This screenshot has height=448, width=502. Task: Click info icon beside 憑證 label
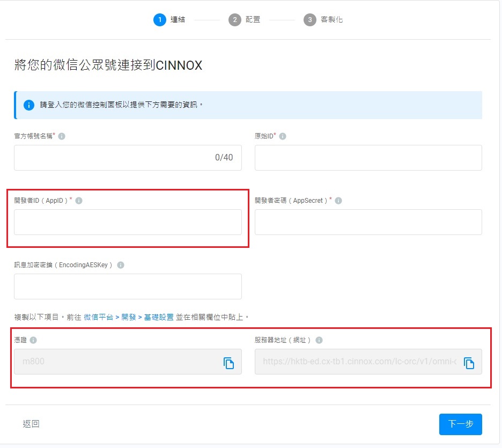tap(33, 340)
